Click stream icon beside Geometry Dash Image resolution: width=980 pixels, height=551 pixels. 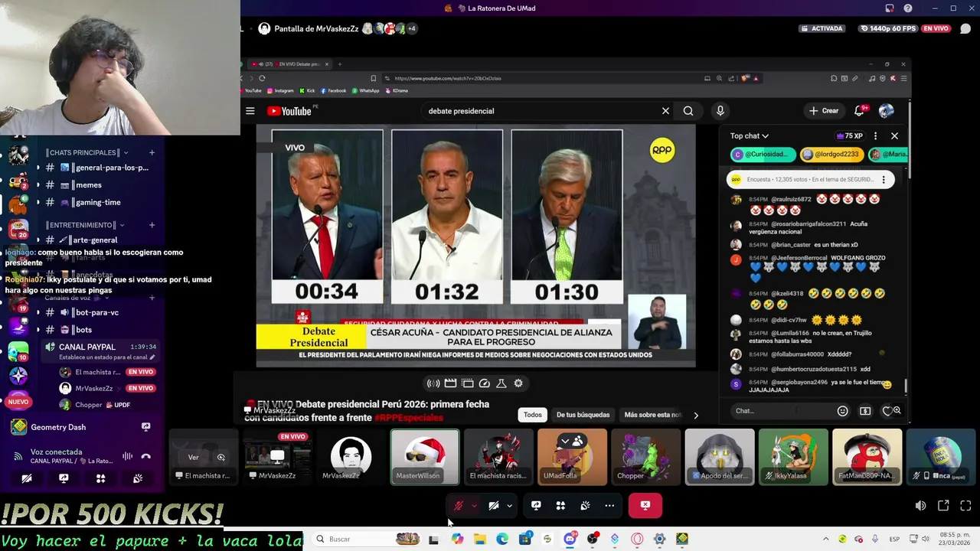coord(145,427)
